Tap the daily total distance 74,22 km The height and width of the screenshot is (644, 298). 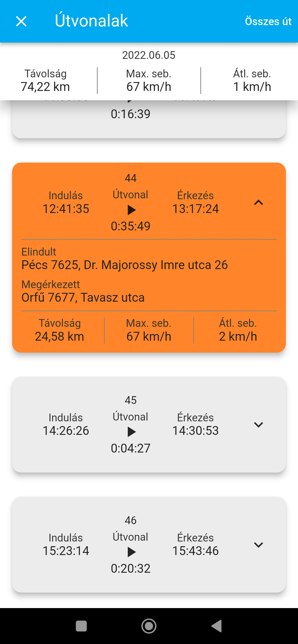(x=46, y=87)
